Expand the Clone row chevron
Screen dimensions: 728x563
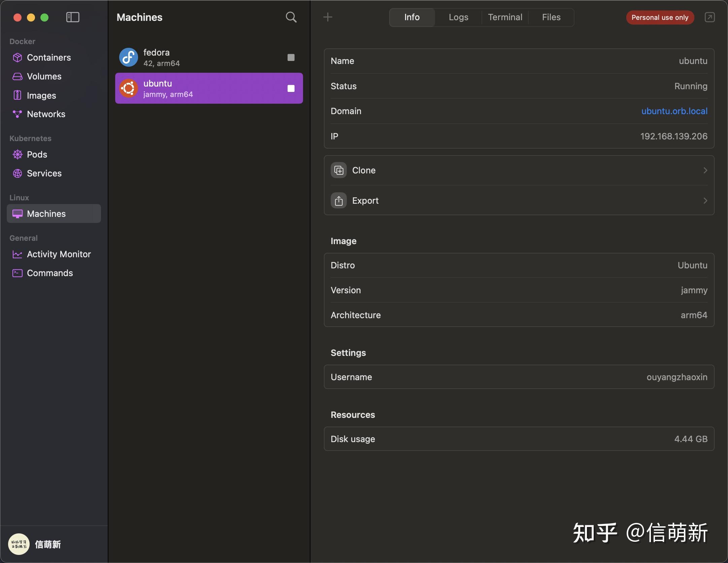pyautogui.click(x=705, y=170)
